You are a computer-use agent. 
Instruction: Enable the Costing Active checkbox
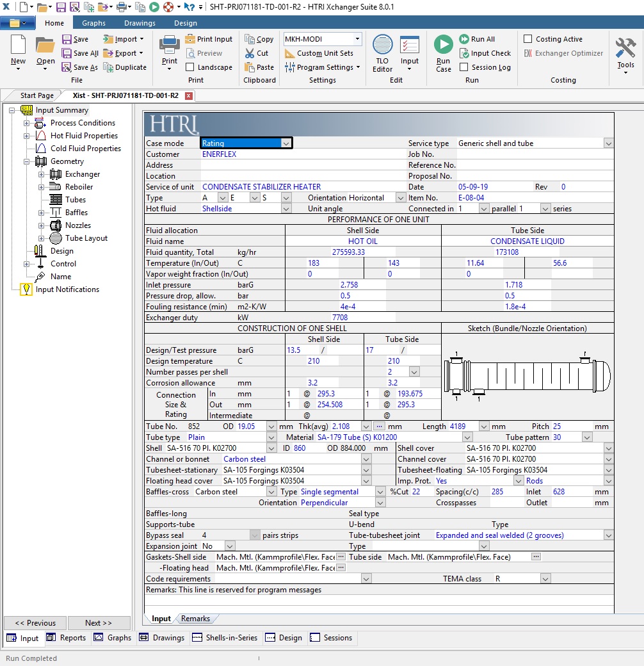(x=527, y=39)
